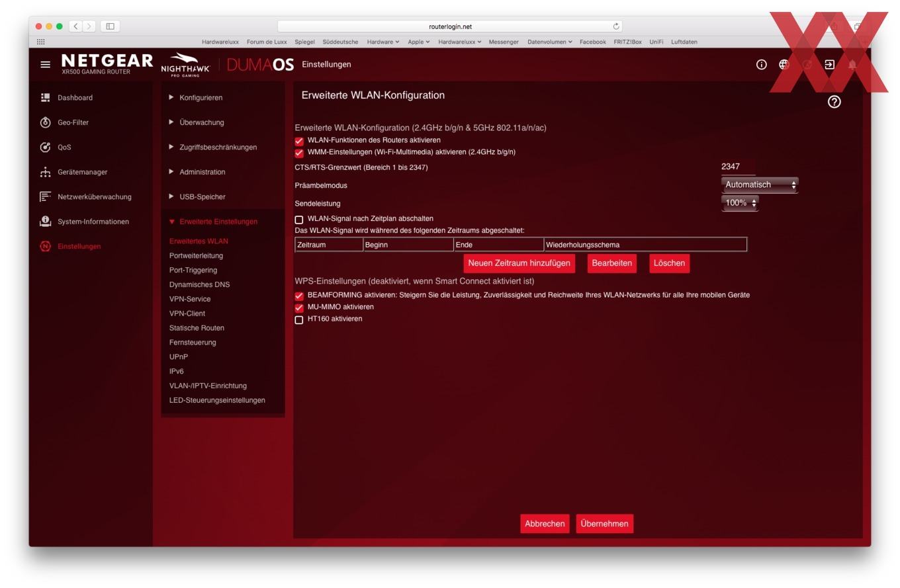Click the Bearbeiten button
The height and width of the screenshot is (588, 900).
(x=611, y=263)
